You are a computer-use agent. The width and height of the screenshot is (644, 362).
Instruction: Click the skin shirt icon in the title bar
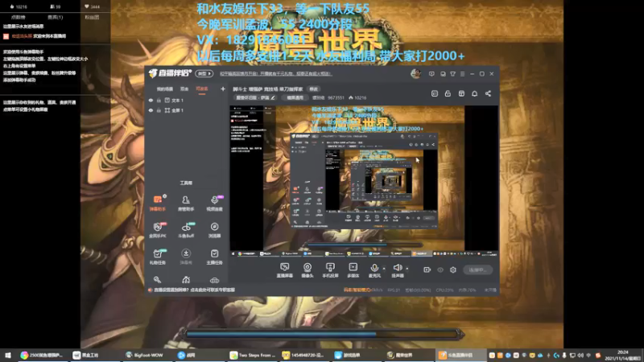coord(452,74)
